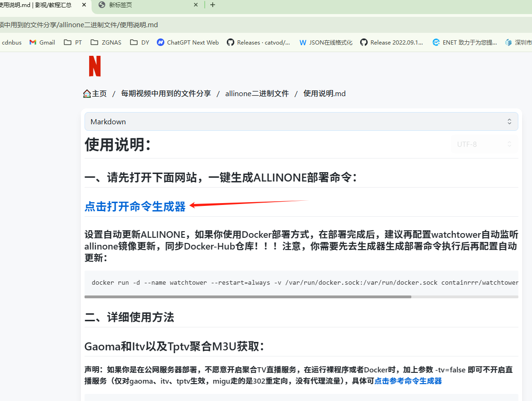Open the DY bookmarks folder
Screen dimensions: 532x401
coord(133,42)
